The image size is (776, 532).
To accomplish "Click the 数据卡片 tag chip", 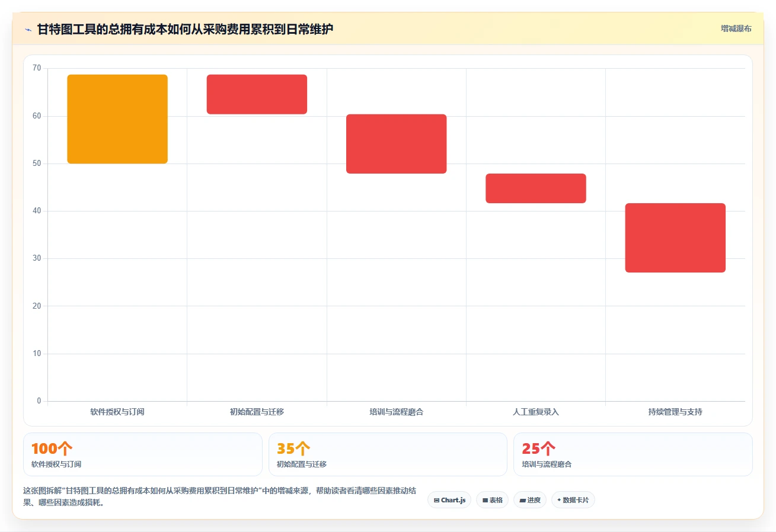I will [x=573, y=500].
